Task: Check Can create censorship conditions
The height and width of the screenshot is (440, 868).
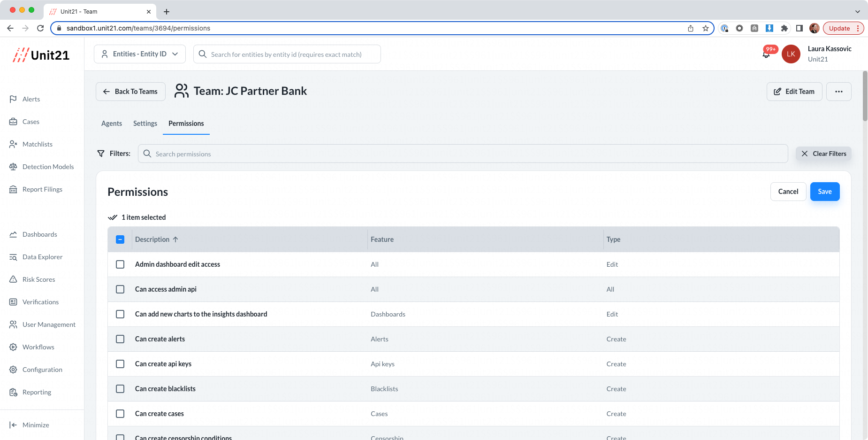Action: point(120,437)
